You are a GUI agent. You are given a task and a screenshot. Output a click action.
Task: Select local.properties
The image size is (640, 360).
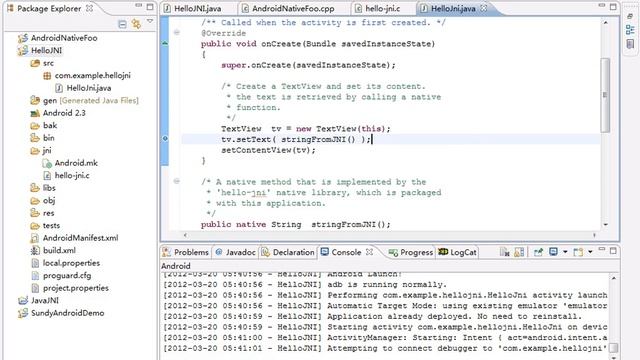click(x=71, y=263)
